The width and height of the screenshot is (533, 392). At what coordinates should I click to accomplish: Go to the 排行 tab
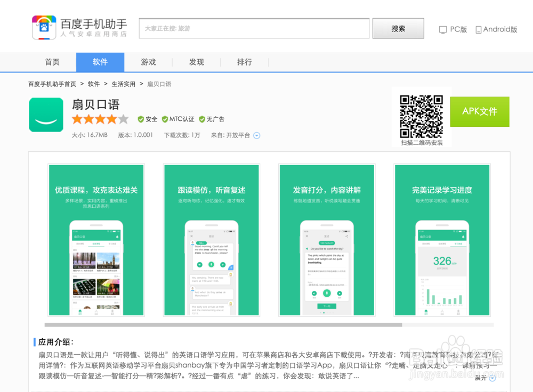coord(245,62)
